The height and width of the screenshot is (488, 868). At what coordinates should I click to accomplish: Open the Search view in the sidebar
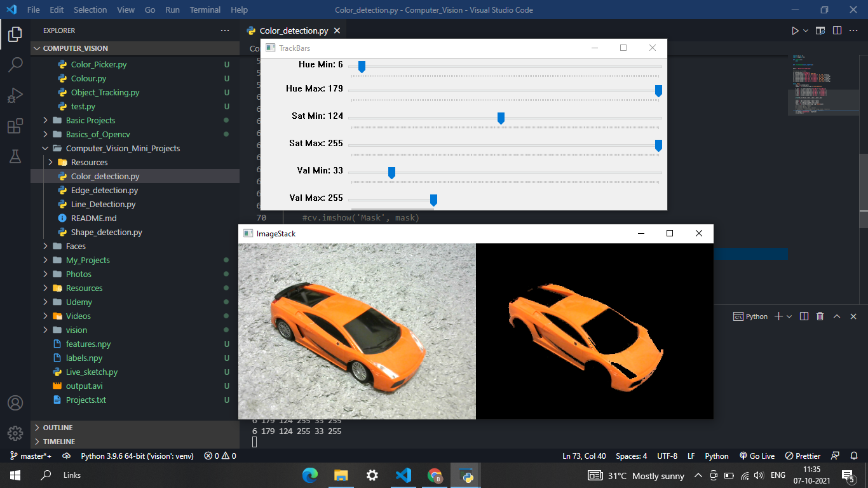[x=15, y=64]
